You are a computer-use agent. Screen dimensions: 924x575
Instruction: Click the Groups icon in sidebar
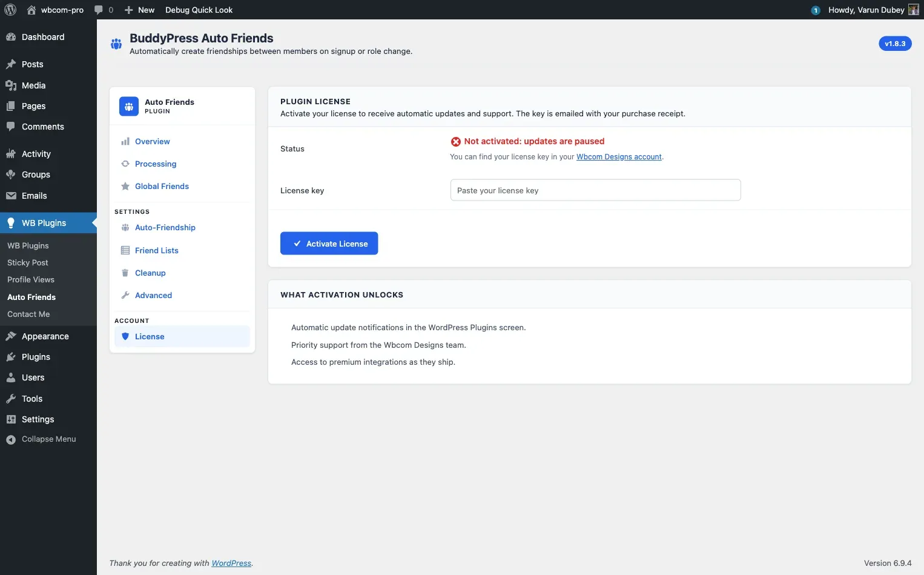tap(11, 174)
